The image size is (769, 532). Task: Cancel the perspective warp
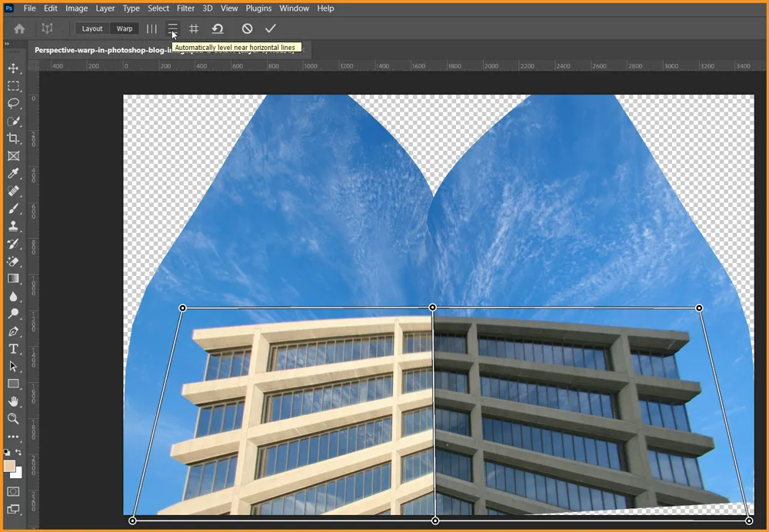point(247,28)
